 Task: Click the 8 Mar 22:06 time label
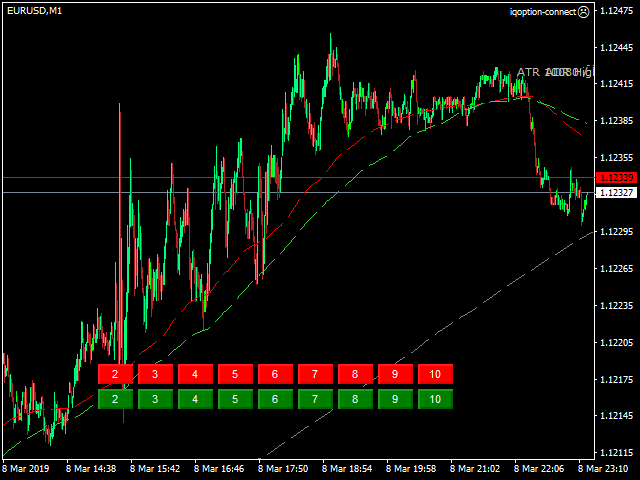(539, 469)
